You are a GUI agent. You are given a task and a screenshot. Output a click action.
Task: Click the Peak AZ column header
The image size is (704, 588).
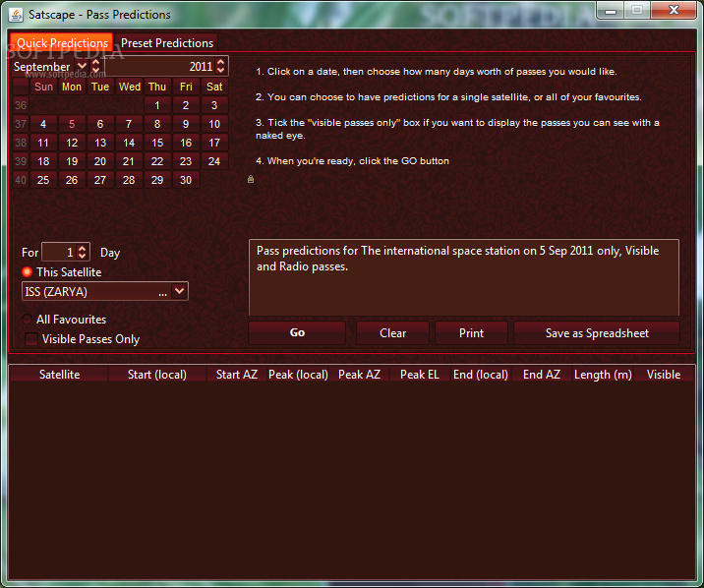[x=359, y=375]
